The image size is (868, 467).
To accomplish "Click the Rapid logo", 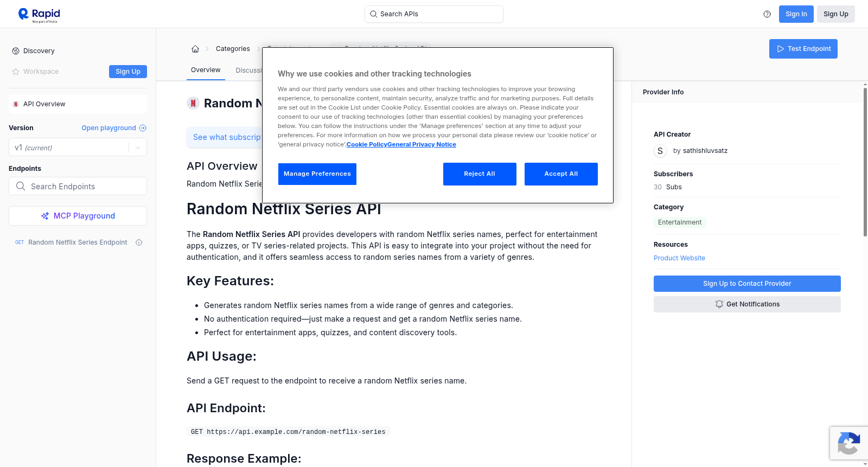I will coord(39,15).
